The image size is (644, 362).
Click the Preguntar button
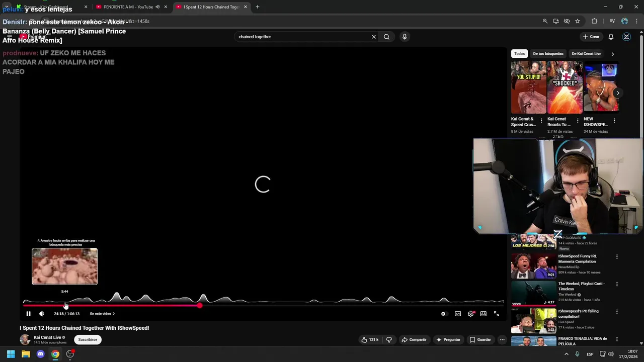coord(448,340)
